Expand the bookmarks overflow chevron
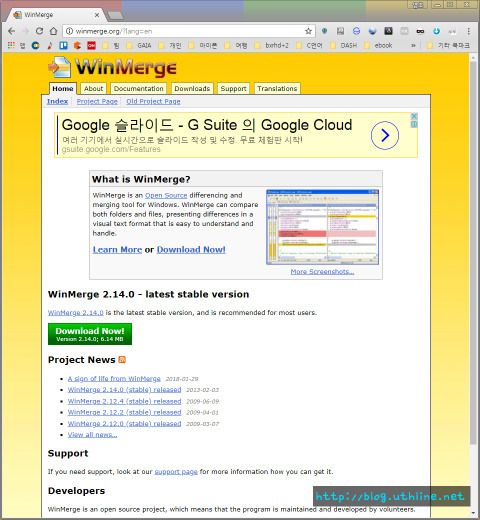 click(413, 45)
